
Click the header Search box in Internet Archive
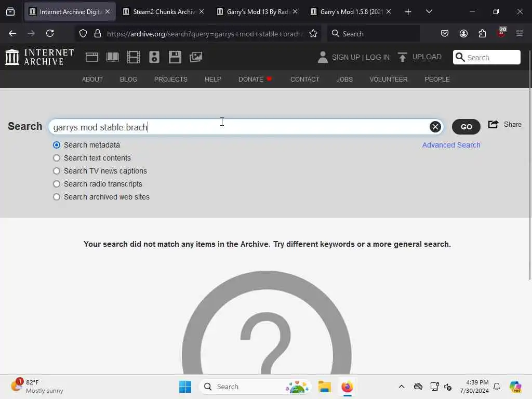pos(486,57)
